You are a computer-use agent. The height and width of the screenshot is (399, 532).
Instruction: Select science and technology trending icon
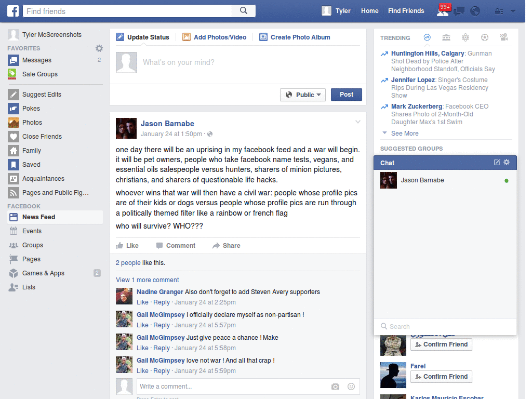465,37
